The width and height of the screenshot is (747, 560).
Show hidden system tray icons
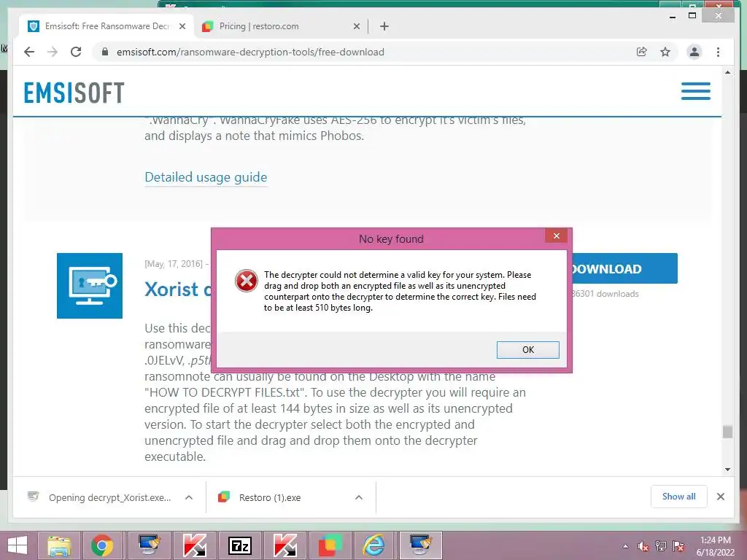pyautogui.click(x=625, y=546)
